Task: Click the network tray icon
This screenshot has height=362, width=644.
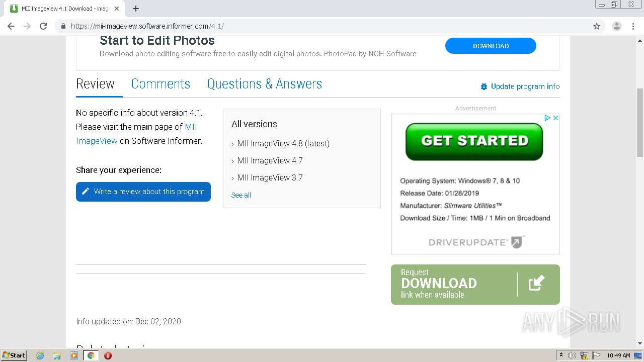Action: pos(584,355)
